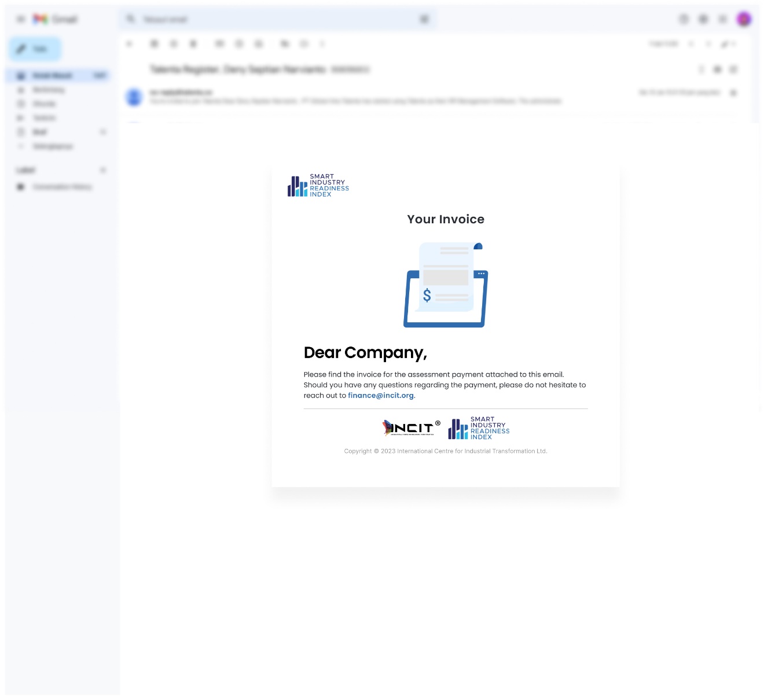Screen dimensions: 764x700
Task: Toggle the main menu hamburger icon
Action: tap(21, 20)
